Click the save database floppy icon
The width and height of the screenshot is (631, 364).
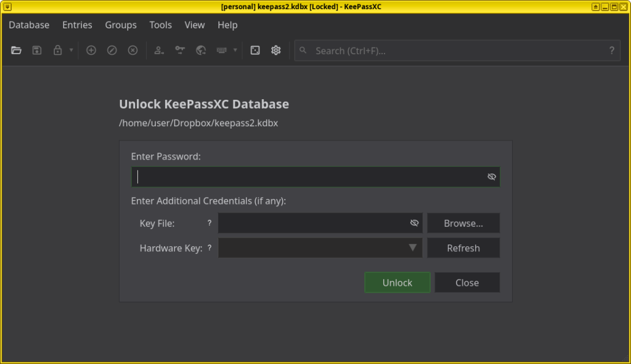[37, 51]
